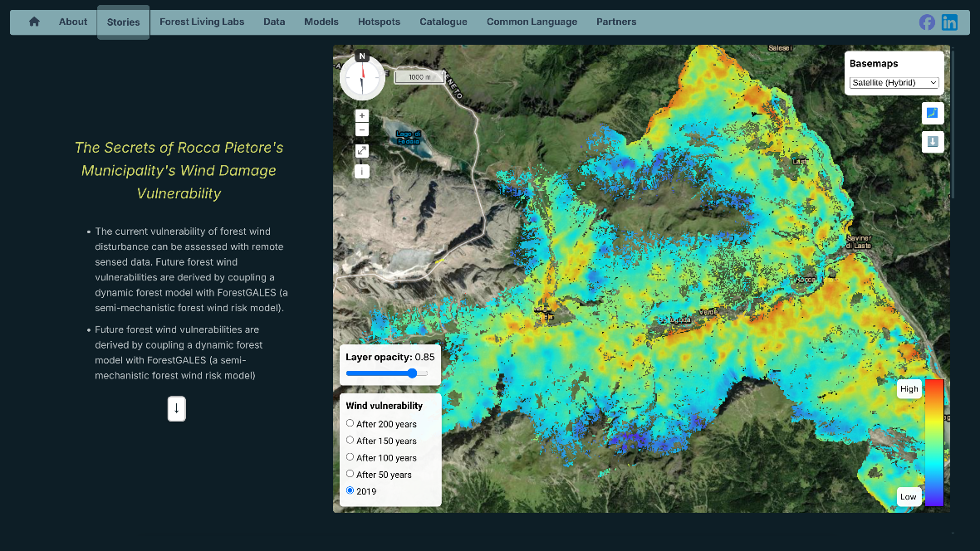Screen dimensions: 980x551
Task: Show map attribution info button
Action: pyautogui.click(x=362, y=171)
